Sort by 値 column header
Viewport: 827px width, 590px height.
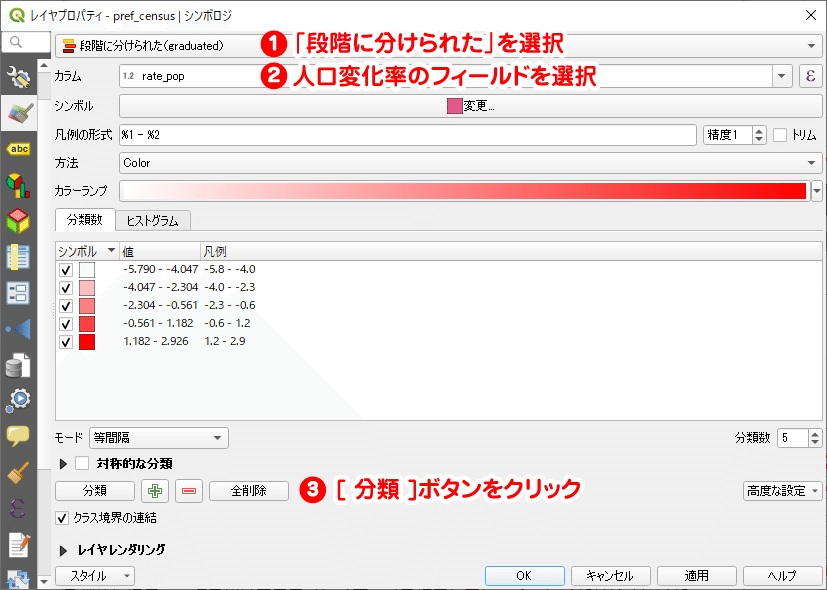pos(160,252)
